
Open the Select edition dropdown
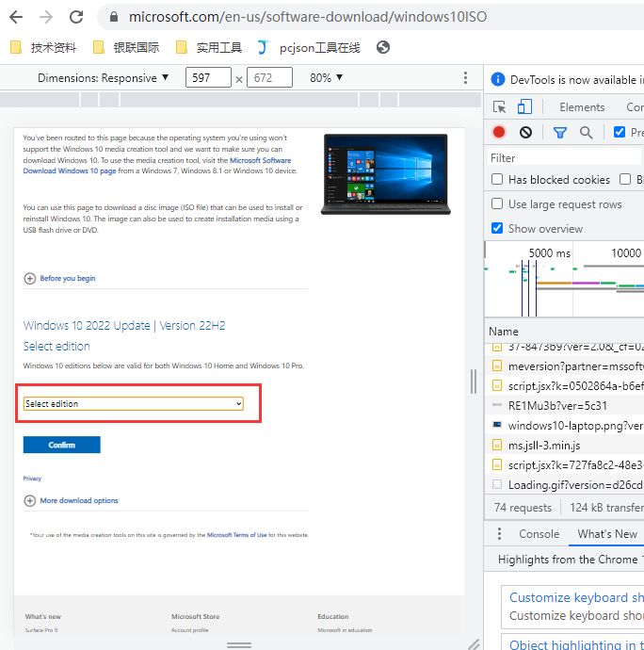tap(134, 404)
